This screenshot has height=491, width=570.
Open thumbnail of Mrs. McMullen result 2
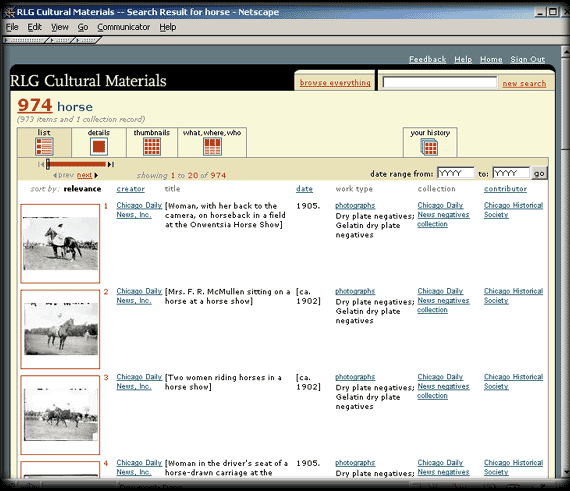pos(60,329)
